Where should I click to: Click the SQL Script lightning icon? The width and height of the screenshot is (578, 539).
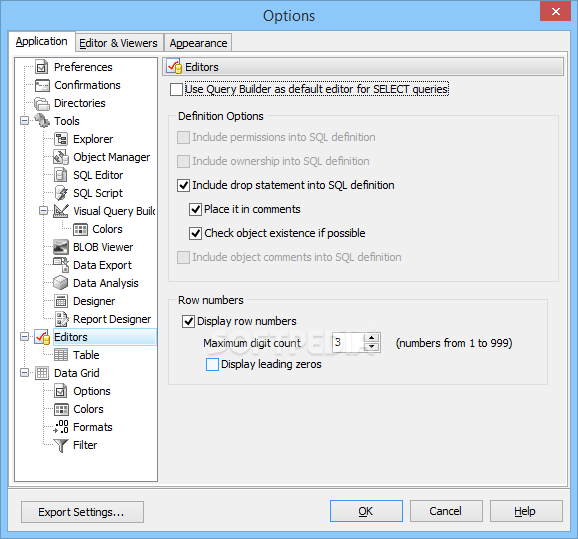tap(61, 193)
